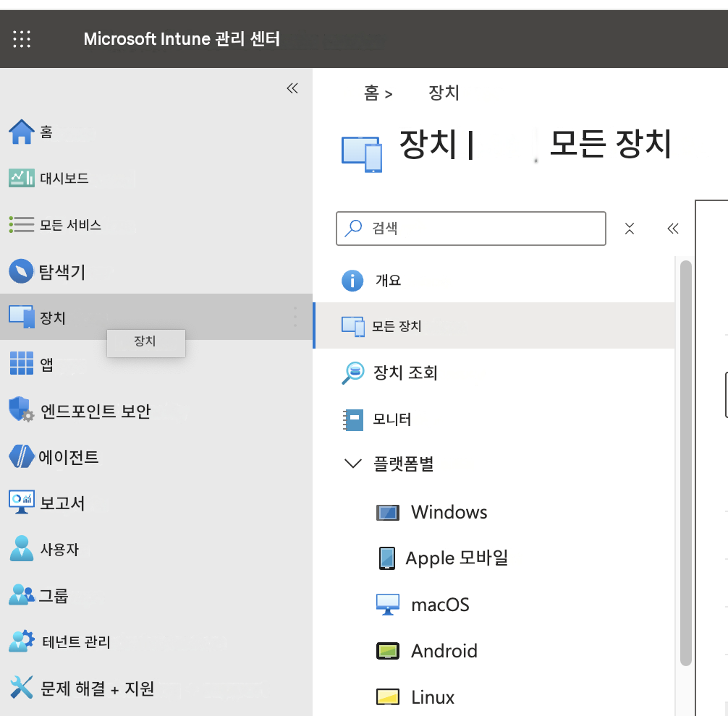Click into the 검색 search field
Screen dimensions: 728x716
pos(471,229)
